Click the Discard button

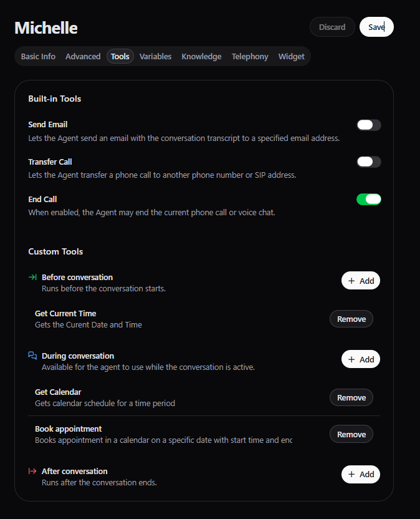click(332, 27)
